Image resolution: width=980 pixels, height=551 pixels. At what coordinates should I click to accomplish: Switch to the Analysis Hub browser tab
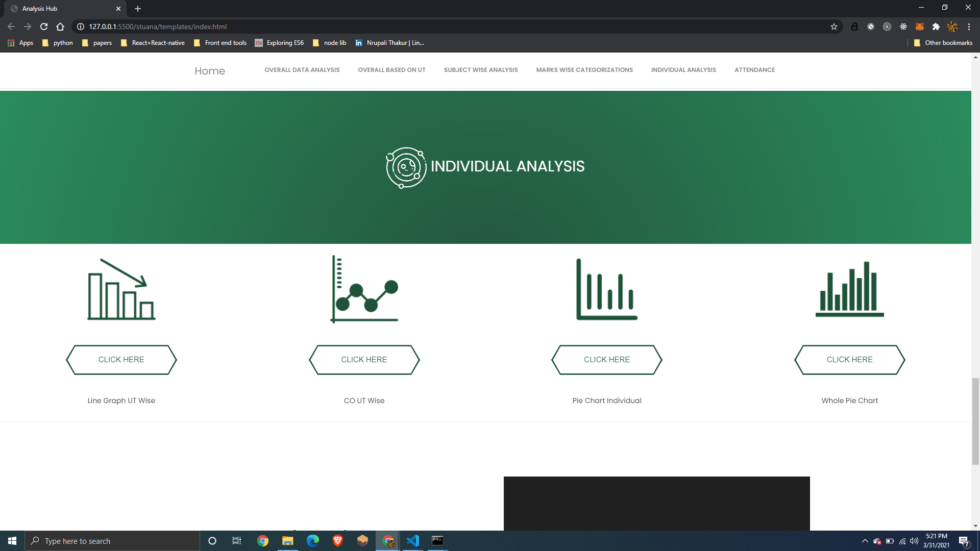pyautogui.click(x=61, y=9)
